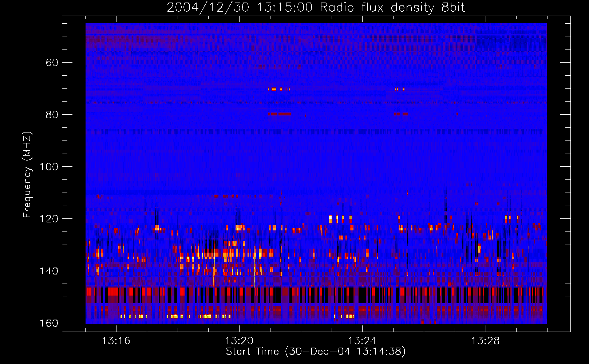Screen dimensions: 589x364
Task: Click the 100 frequency tick label
Action: [49, 167]
